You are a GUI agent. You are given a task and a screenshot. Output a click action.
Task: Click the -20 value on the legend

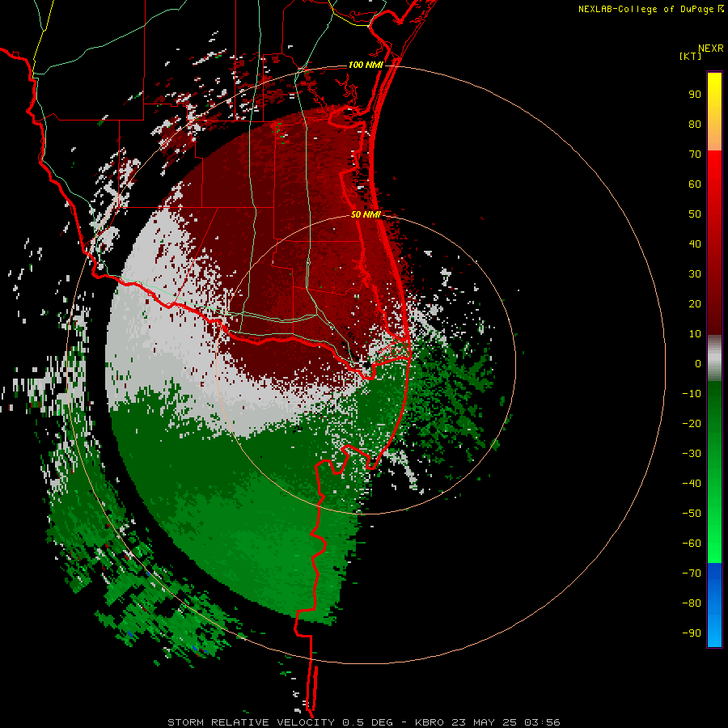pos(692,424)
